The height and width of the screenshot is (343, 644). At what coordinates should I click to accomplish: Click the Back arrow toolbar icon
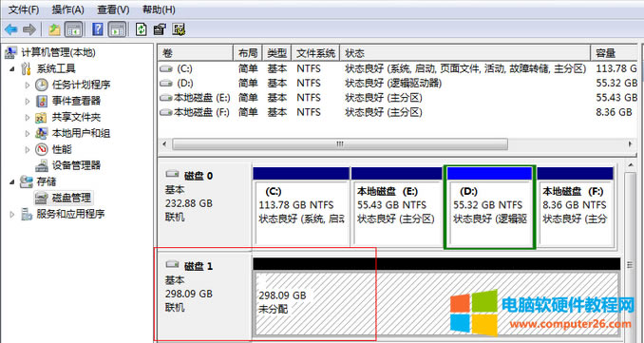pyautogui.click(x=10, y=29)
